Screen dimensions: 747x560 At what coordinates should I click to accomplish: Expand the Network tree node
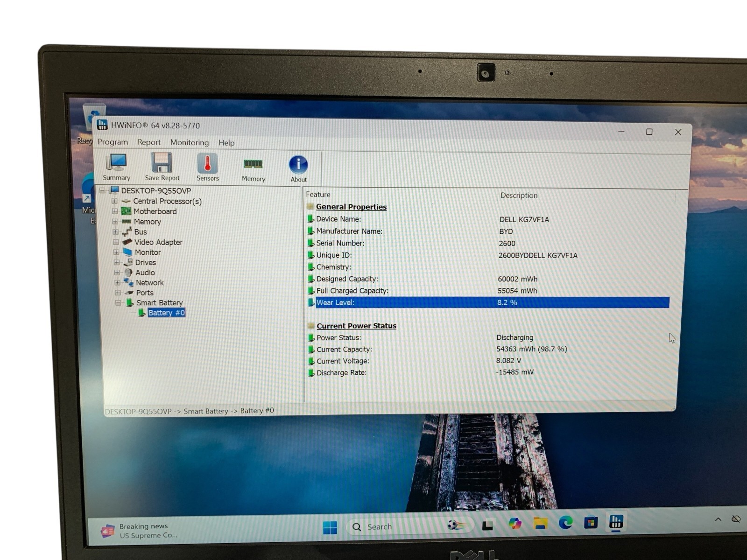tap(117, 283)
